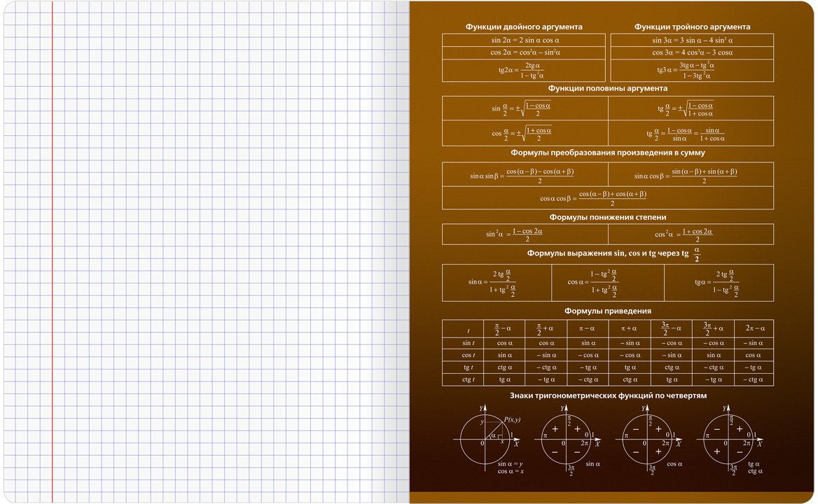Click the cos 3α triple-angle formula cell
Screen dimensions: 818x504
[692, 52]
